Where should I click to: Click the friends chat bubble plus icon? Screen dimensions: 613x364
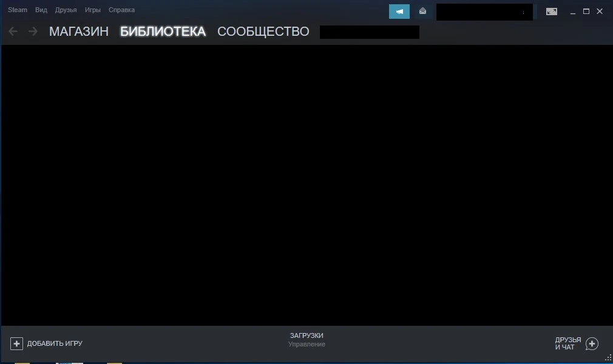tap(592, 343)
